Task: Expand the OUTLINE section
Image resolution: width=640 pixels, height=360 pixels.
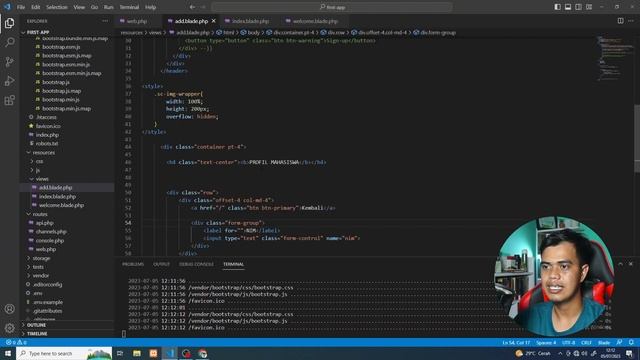Action: tap(36, 325)
